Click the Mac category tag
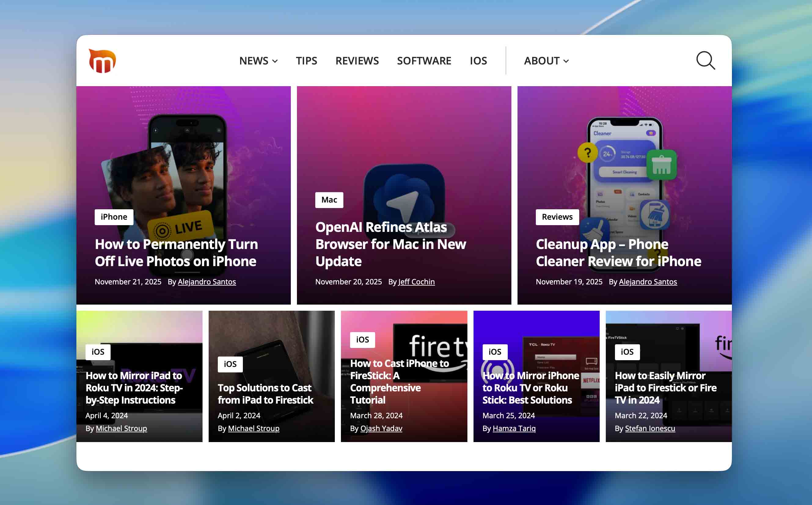This screenshot has height=505, width=812. (x=329, y=200)
